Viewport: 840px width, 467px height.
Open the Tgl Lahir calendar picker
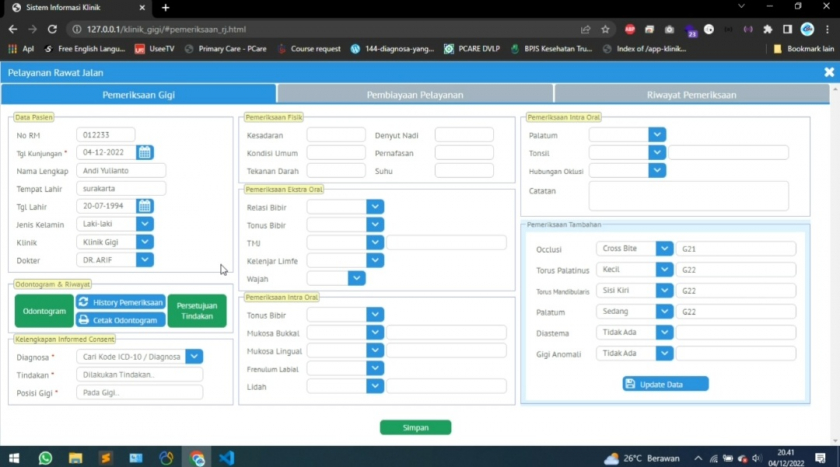click(145, 206)
